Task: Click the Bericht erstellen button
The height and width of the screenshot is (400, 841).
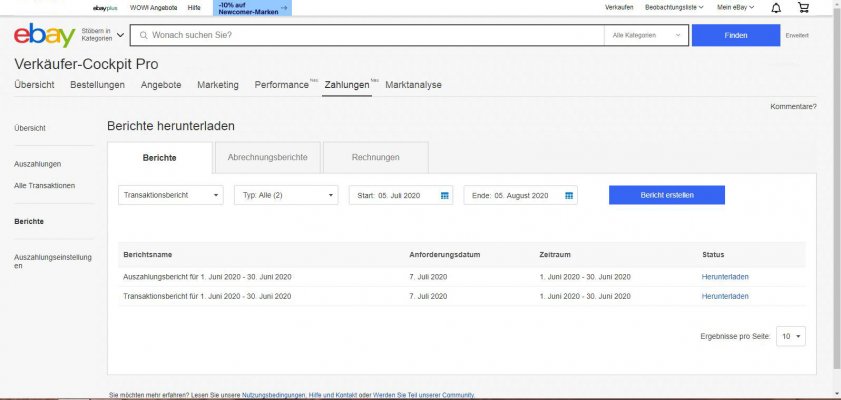Action: pyautogui.click(x=666, y=195)
